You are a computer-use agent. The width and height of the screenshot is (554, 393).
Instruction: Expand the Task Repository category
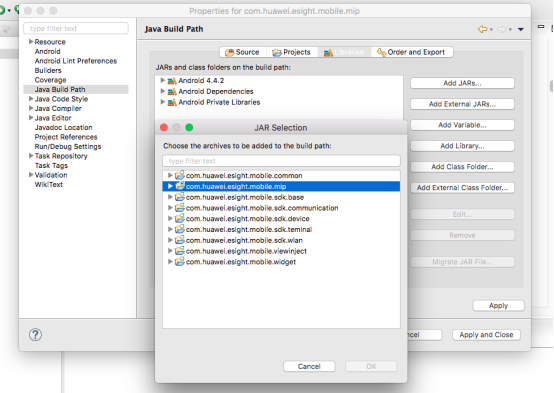point(31,156)
